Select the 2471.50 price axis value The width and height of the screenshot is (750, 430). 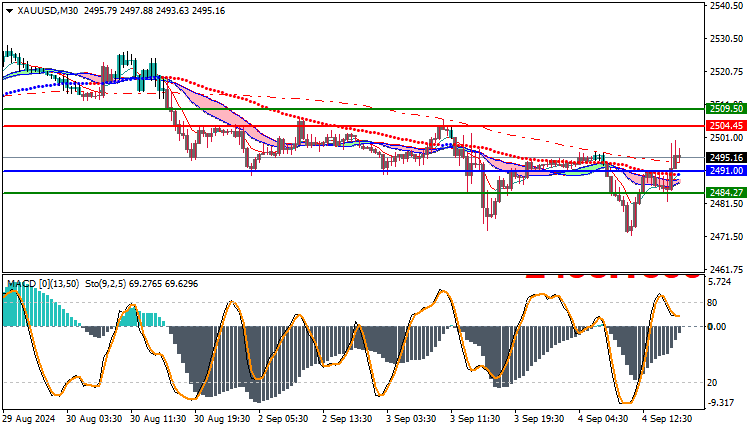tap(727, 237)
